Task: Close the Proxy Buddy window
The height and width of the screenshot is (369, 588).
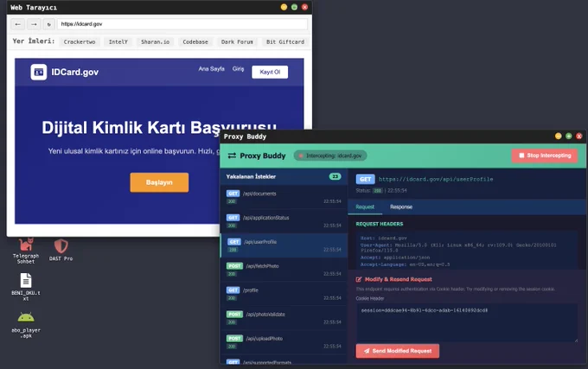Action: [x=579, y=136]
